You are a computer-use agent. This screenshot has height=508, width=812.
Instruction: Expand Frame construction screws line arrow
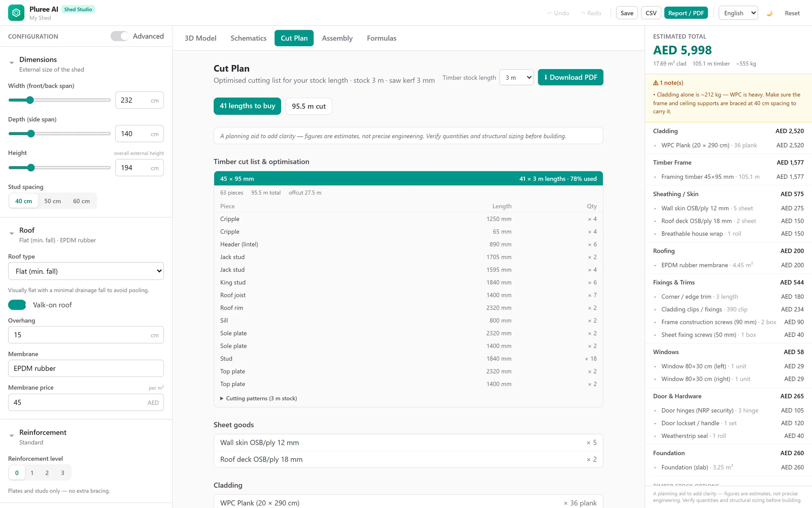point(656,322)
